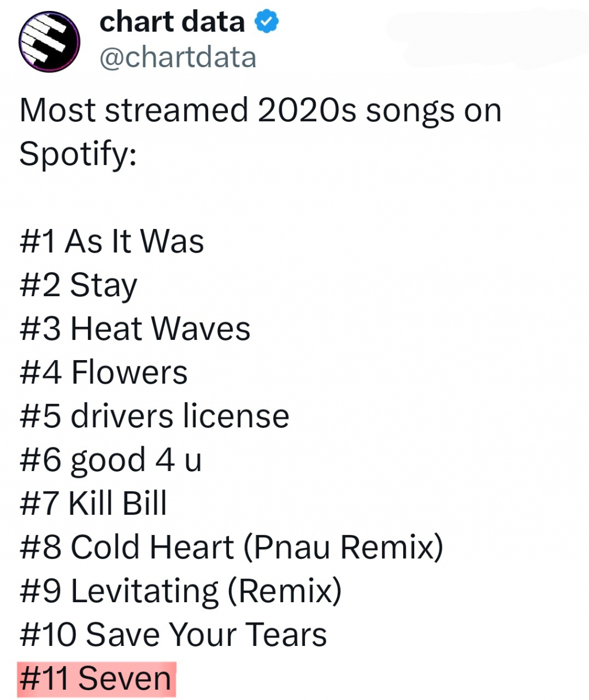Select the "#1 As It Was" line
This screenshot has width=589, height=700.
pyautogui.click(x=112, y=241)
